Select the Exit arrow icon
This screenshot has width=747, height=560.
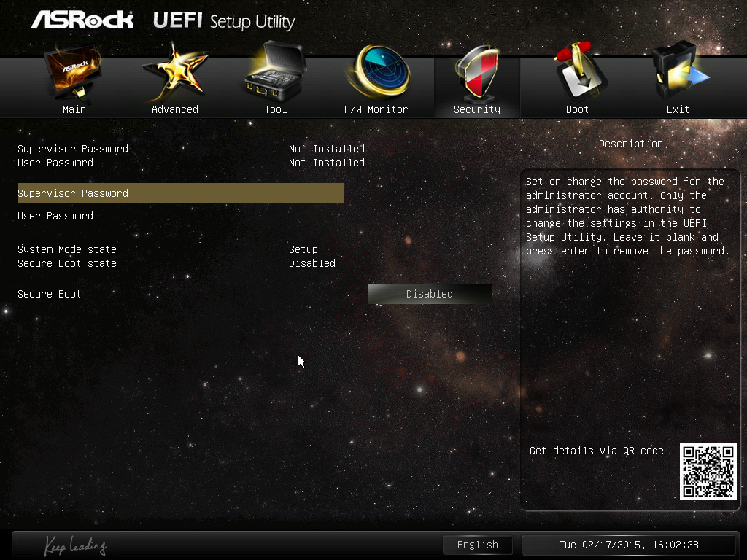click(x=679, y=71)
